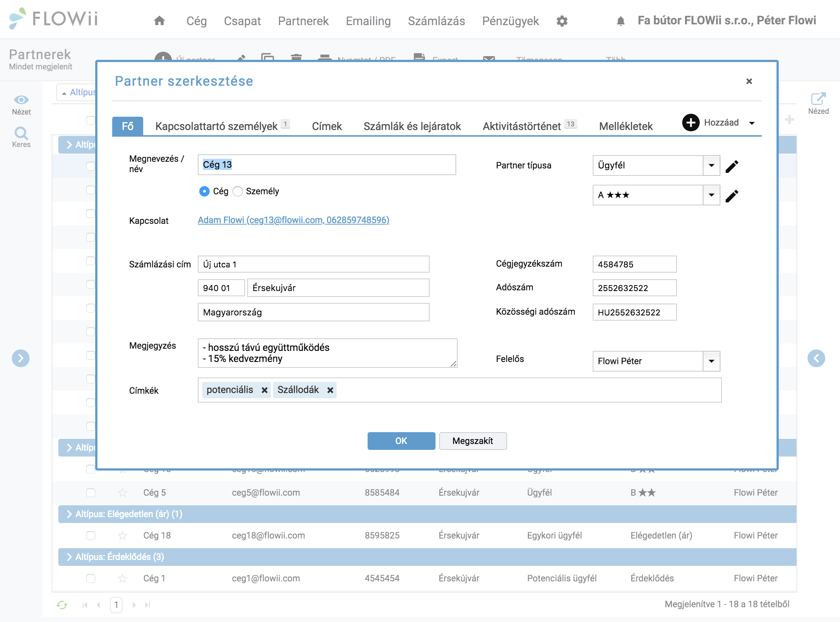Open Partnerek menu
Viewport: 840px width, 622px height.
303,21
